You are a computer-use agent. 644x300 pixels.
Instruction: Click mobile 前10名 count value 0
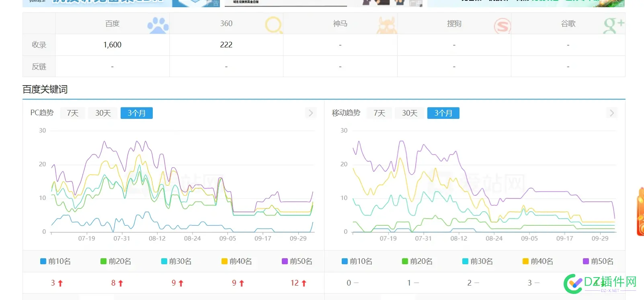coord(349,283)
